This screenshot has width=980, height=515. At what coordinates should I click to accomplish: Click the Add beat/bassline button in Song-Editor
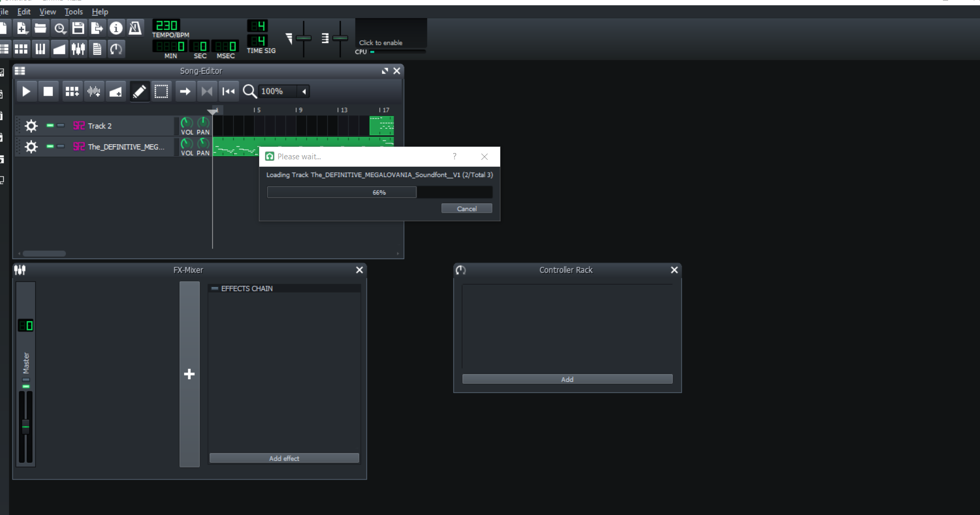(72, 91)
